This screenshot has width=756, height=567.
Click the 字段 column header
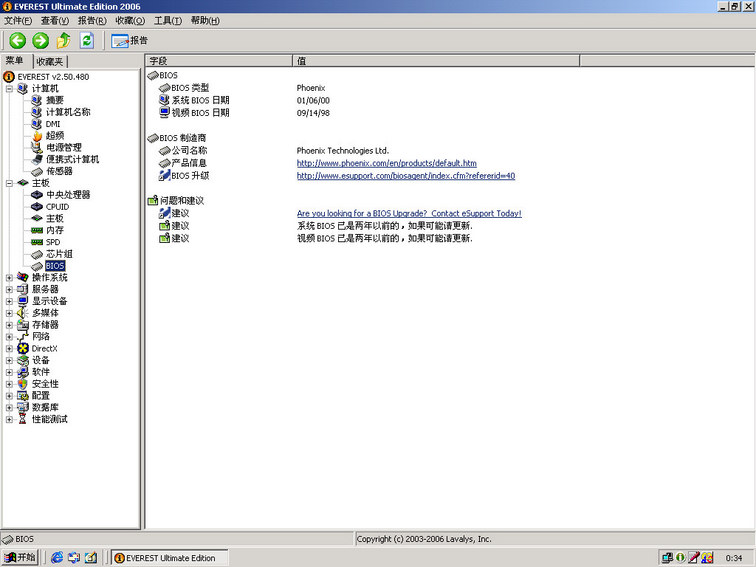click(219, 61)
